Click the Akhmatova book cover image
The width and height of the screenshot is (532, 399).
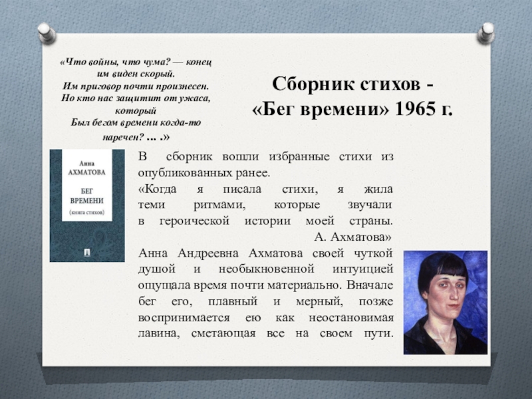[x=87, y=205]
